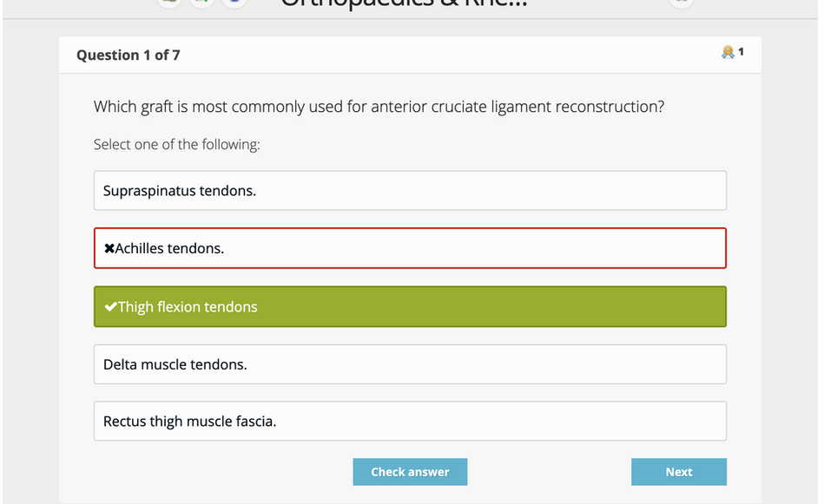Go to the Next question
824x504 pixels.
(x=679, y=472)
